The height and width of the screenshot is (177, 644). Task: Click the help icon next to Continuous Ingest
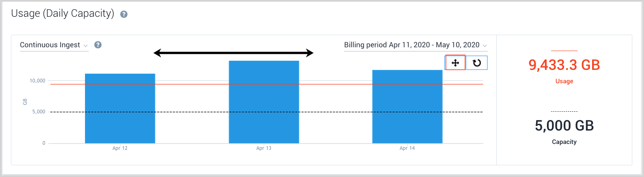tap(98, 45)
